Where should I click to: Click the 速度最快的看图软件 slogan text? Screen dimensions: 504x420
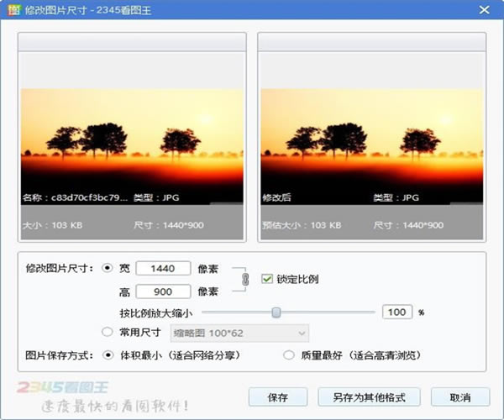116,407
